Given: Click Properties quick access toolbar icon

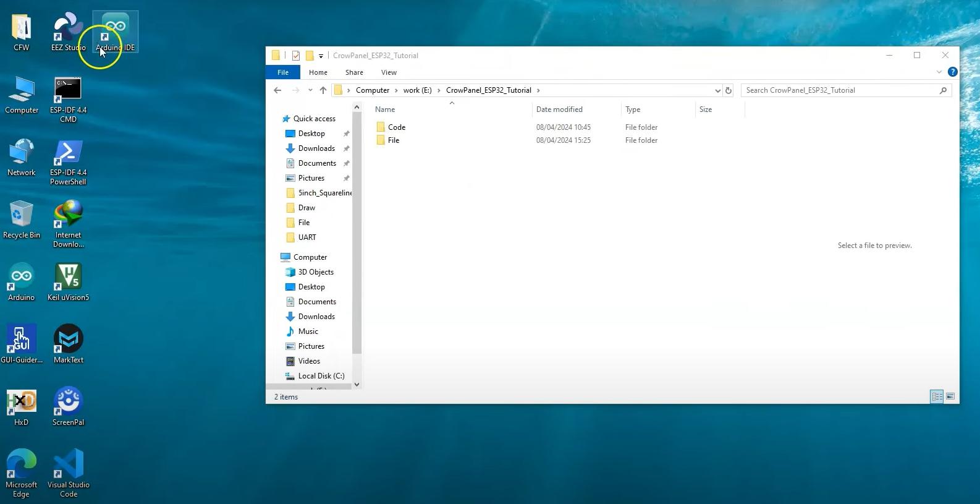Looking at the screenshot, I should [x=296, y=56].
